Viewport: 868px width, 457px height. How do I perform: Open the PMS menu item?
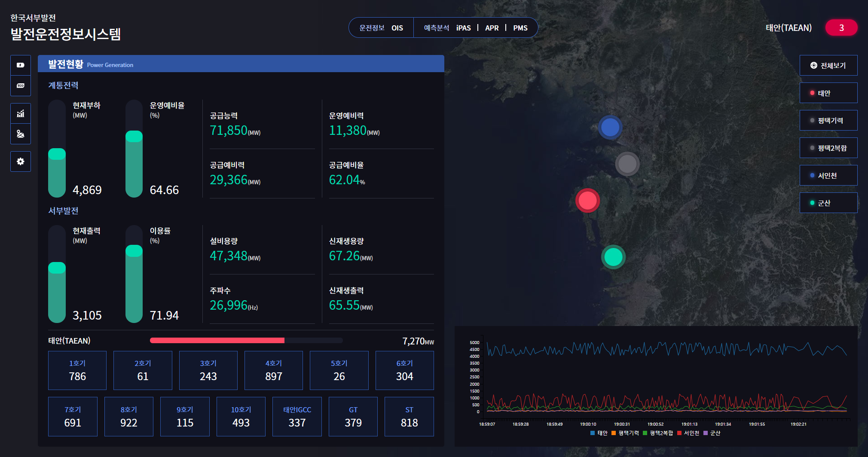pos(520,28)
